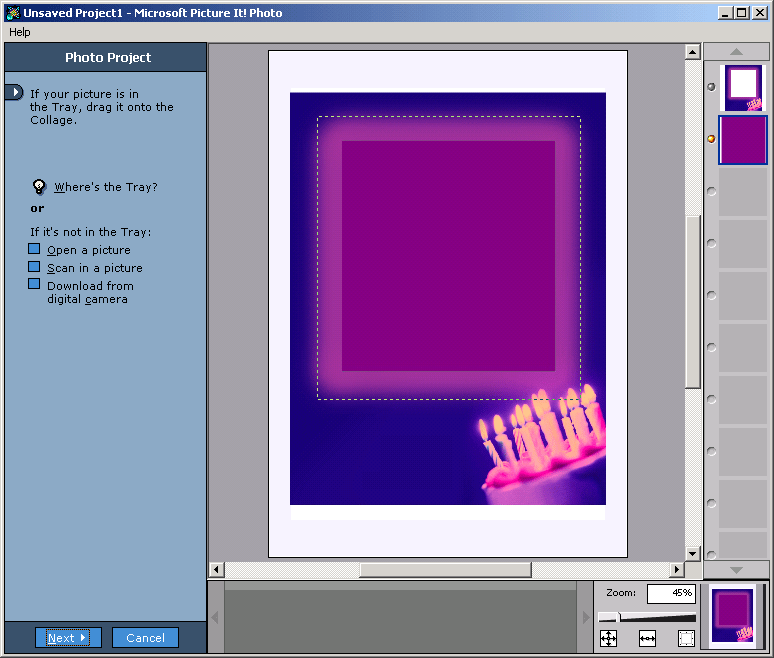Click the zoom to page width icon

click(647, 638)
